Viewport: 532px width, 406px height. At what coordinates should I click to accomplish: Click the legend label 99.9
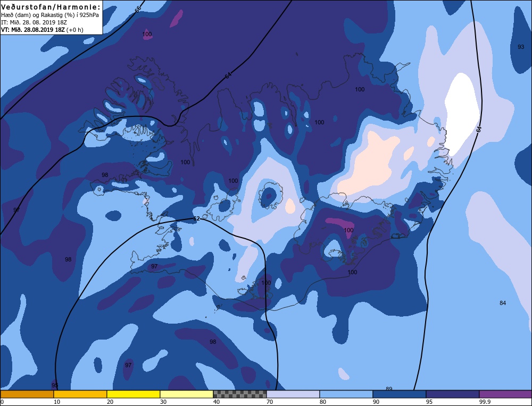[485, 402]
